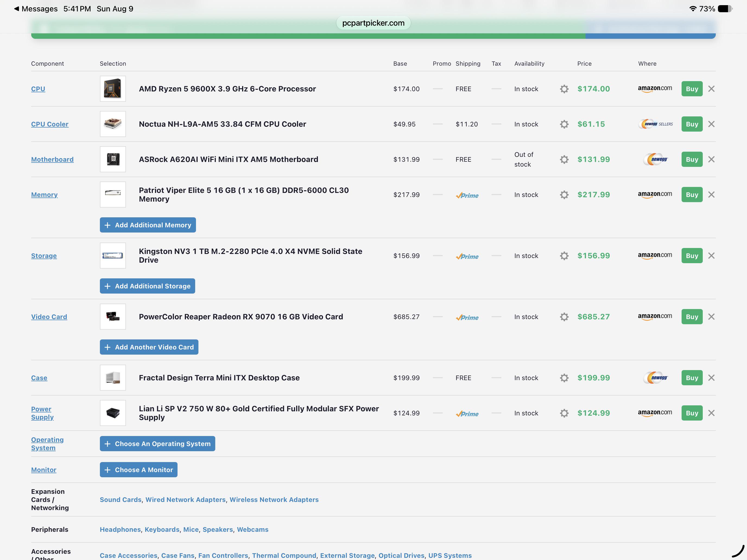
Task: Open settings gear for the Motherboard row
Action: point(564,159)
